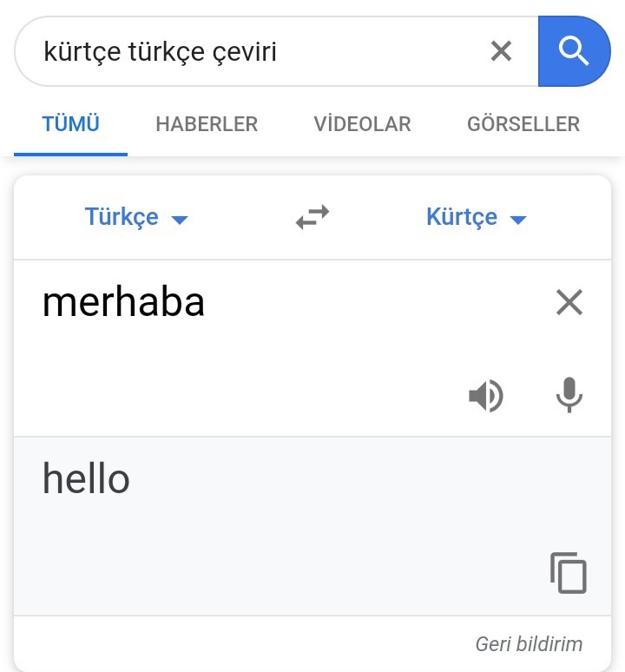Open the GÖRSELLER tab

click(x=523, y=124)
